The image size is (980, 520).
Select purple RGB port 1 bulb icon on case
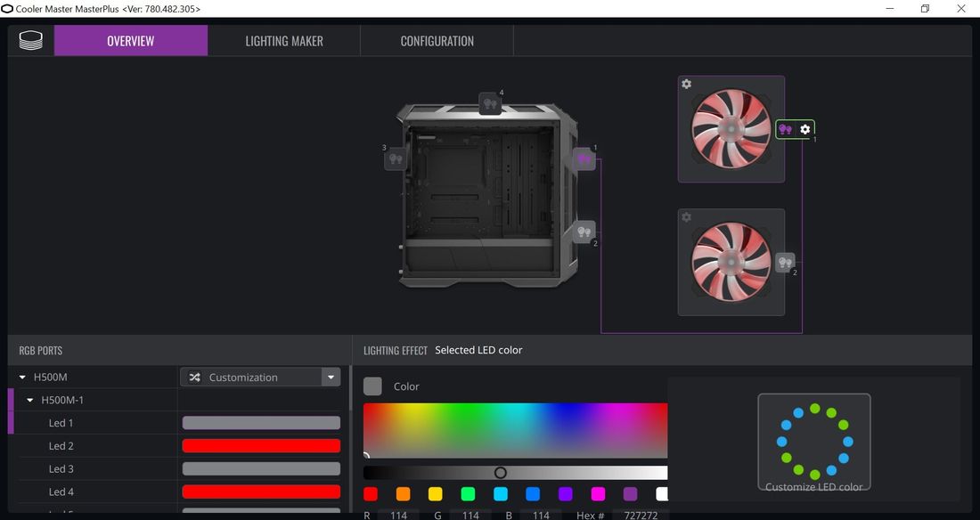[584, 158]
